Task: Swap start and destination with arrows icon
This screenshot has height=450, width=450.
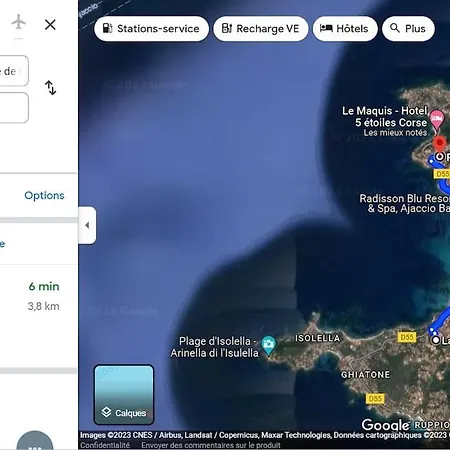Action: click(x=50, y=88)
